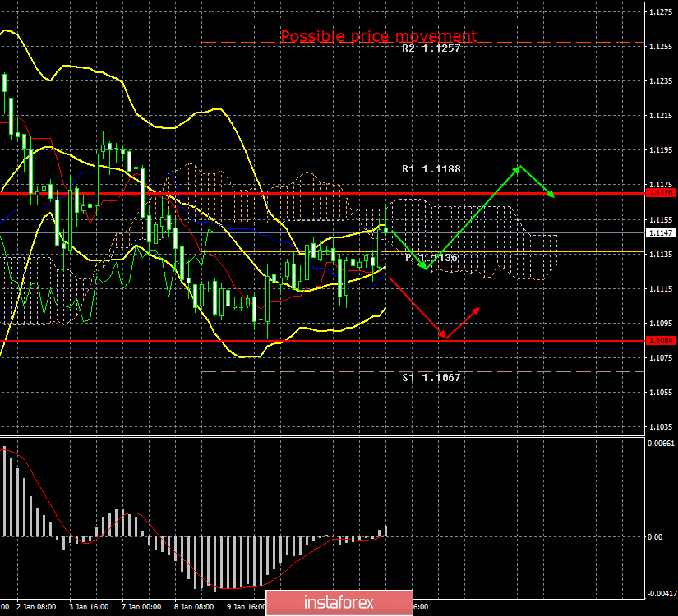Click the "7 Jan 00:00" time axis label
This screenshot has width=678, height=616.
[x=141, y=607]
